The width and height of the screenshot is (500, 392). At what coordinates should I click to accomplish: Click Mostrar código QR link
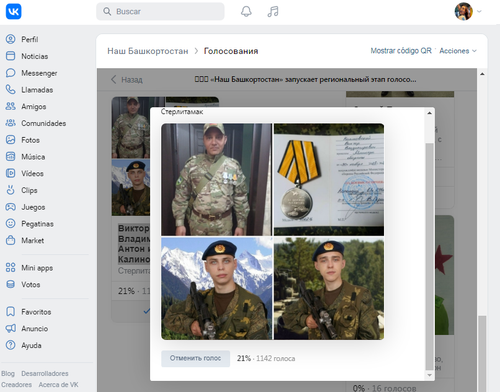401,50
